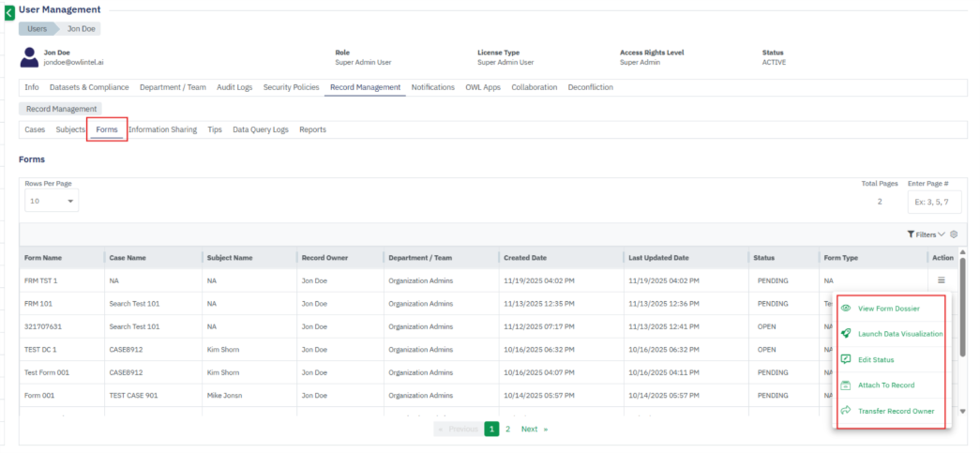Click the table's vertical scrollbar
Viewport: 980px width, 453px height.
coord(962,310)
